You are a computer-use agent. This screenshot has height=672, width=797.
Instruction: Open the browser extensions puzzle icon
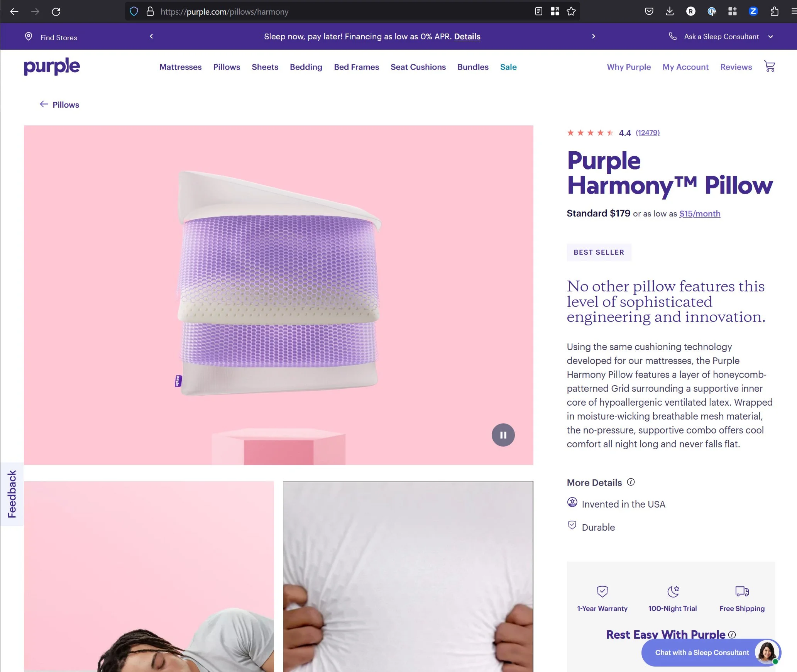774,12
